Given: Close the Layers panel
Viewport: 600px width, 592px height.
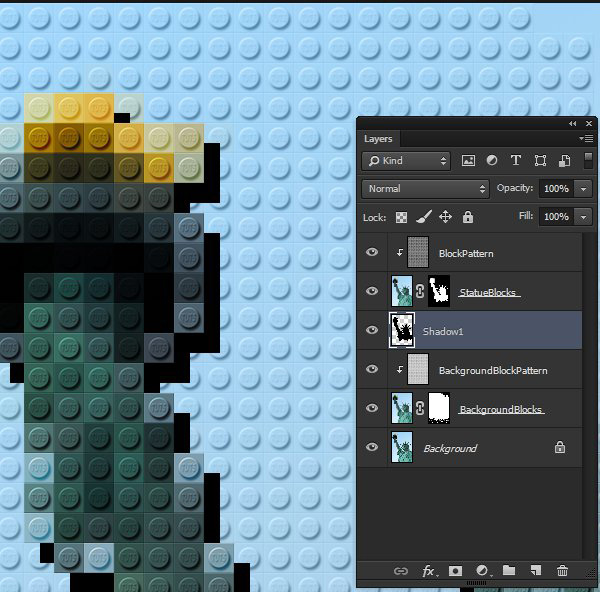Looking at the screenshot, I should tap(589, 123).
